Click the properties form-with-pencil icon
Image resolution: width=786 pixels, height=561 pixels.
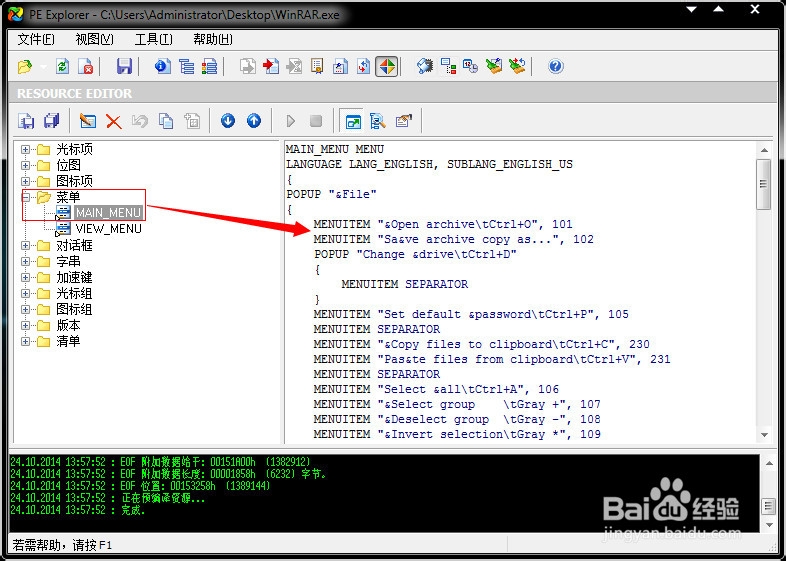pos(404,121)
